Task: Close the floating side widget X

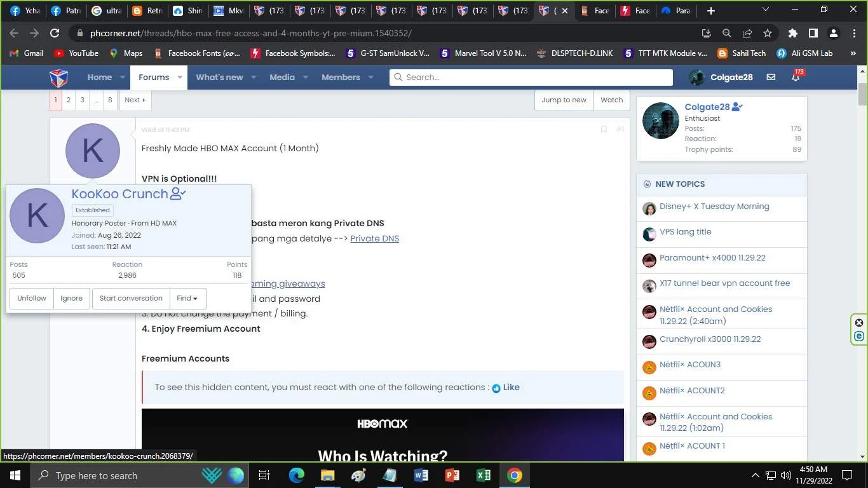Action: click(859, 323)
